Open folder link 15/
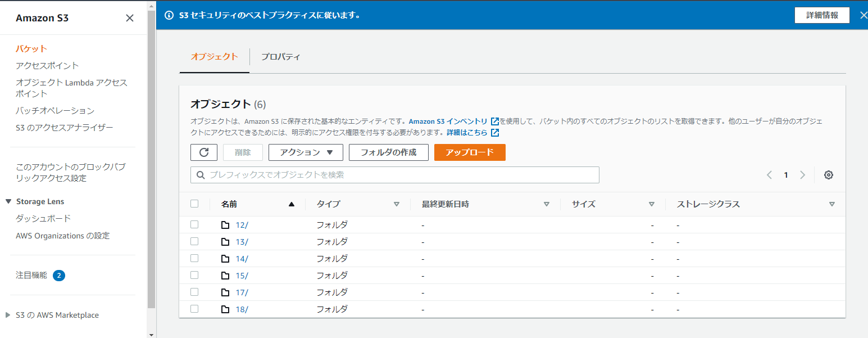Image resolution: width=868 pixels, height=338 pixels. (242, 276)
